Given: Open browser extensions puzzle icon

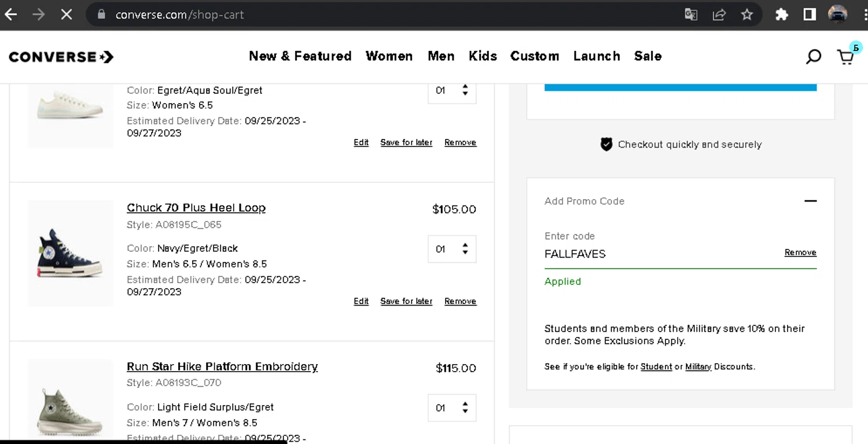Looking at the screenshot, I should [782, 14].
